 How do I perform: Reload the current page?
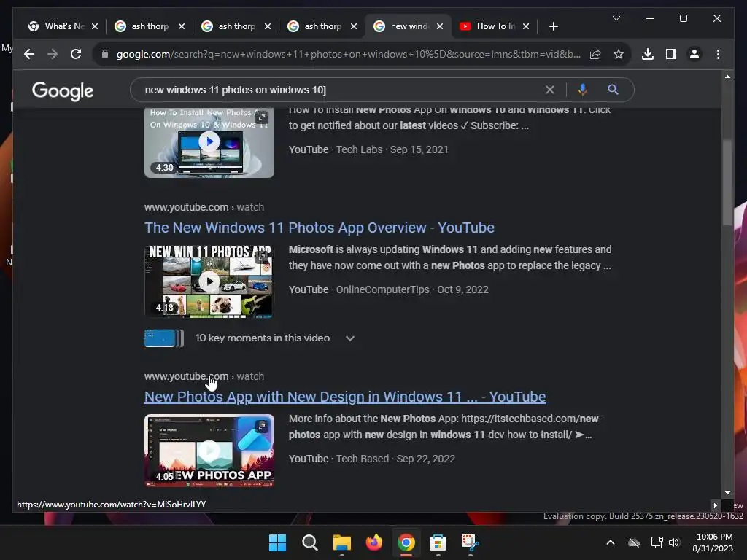76,54
